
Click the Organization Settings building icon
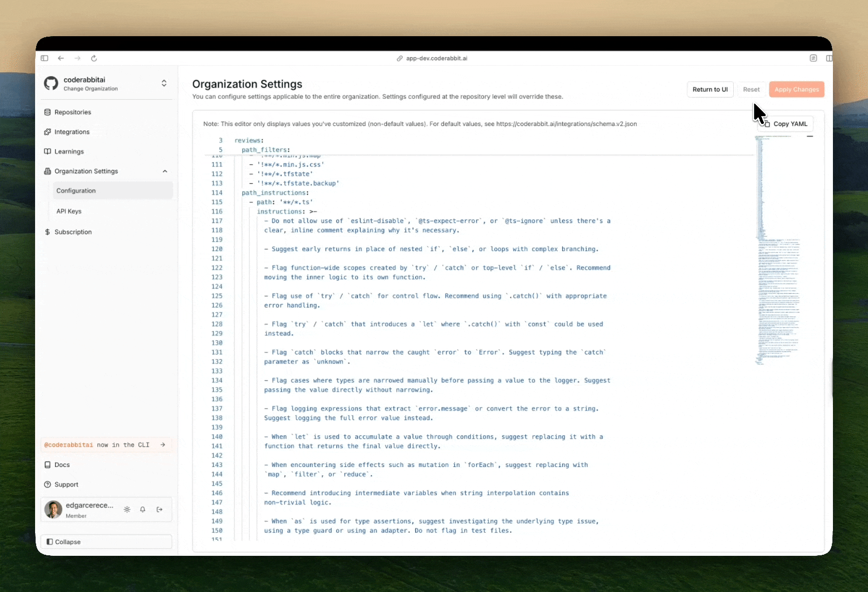pyautogui.click(x=48, y=172)
